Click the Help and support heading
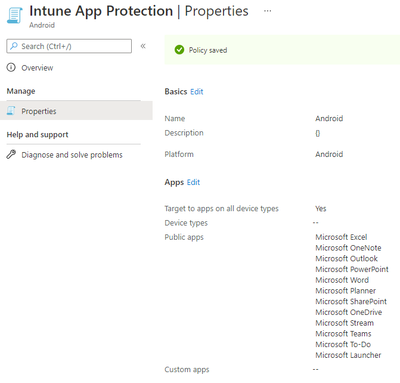The image size is (400, 383). click(38, 135)
